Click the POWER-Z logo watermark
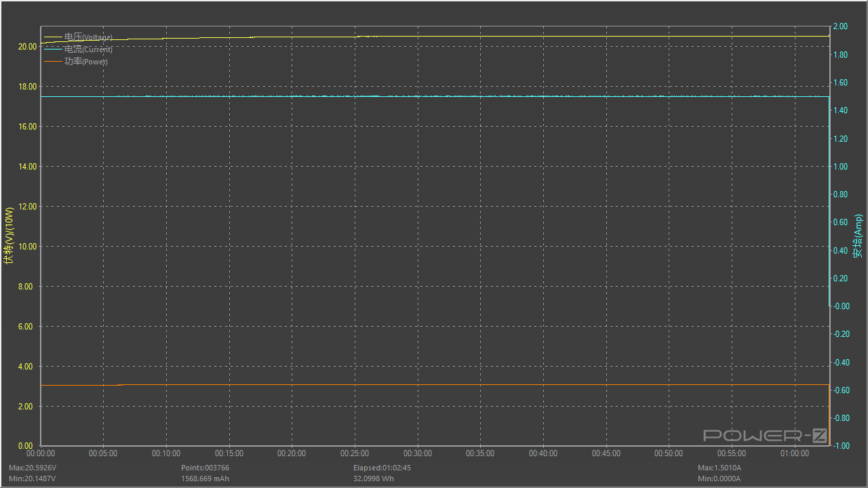The width and height of the screenshot is (868, 488). coord(765,435)
